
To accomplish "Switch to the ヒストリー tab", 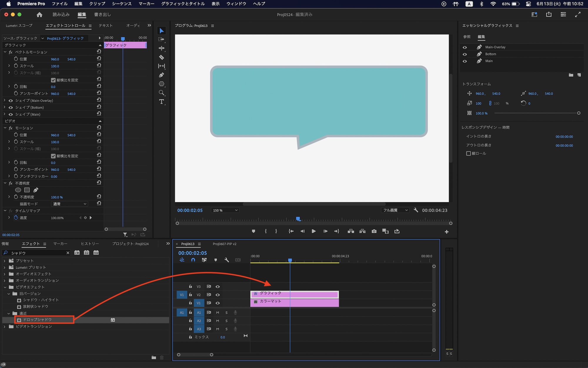I will 90,244.
